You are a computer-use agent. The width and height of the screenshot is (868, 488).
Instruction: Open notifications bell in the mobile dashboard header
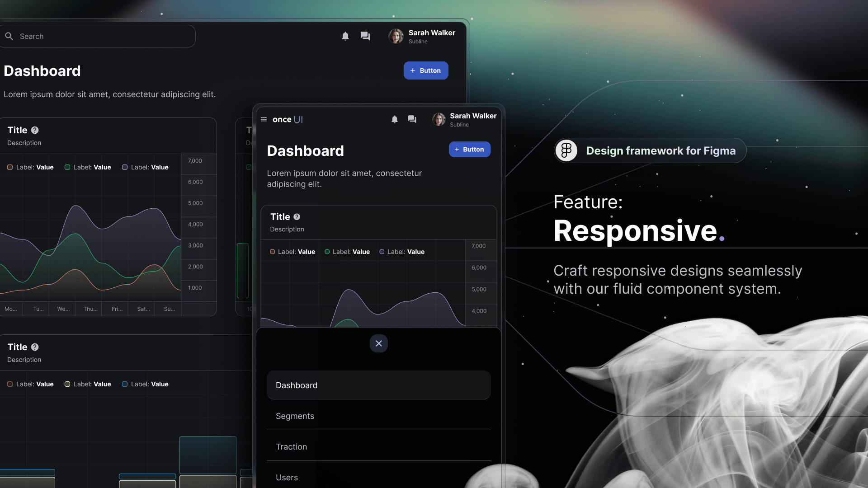(395, 119)
